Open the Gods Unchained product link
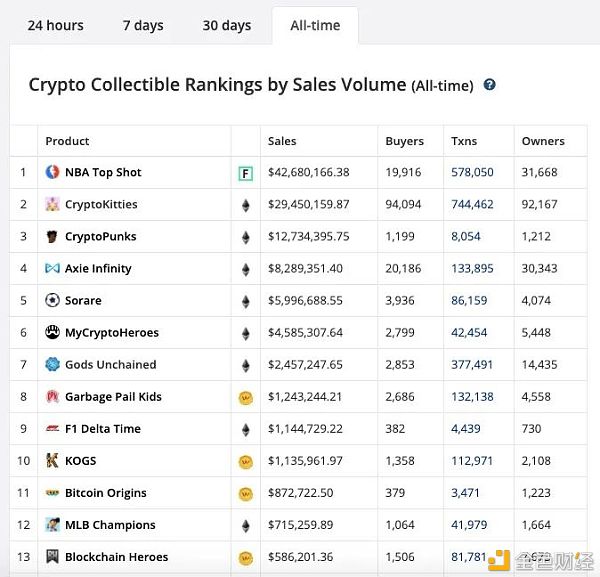The image size is (600, 577). tap(110, 365)
